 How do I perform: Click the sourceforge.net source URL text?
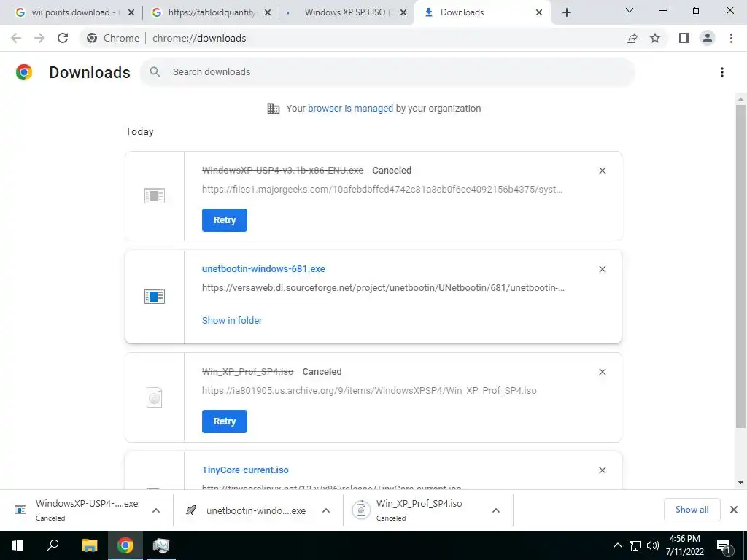tap(383, 287)
